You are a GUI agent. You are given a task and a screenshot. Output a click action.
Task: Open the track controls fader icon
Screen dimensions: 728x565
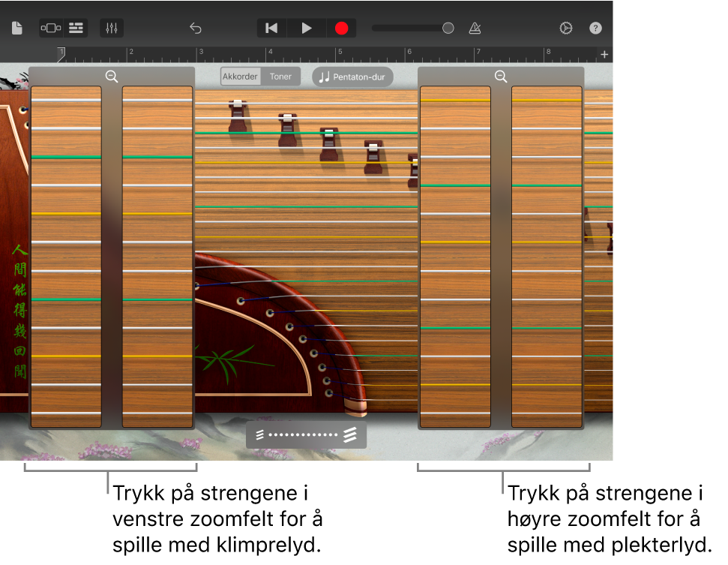coord(112,28)
